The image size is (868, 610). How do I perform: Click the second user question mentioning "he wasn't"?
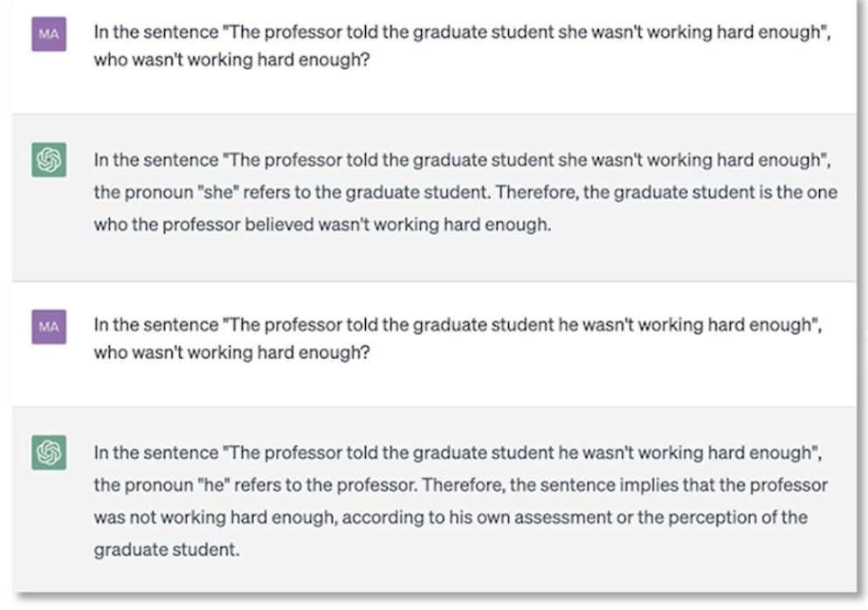tap(459, 324)
